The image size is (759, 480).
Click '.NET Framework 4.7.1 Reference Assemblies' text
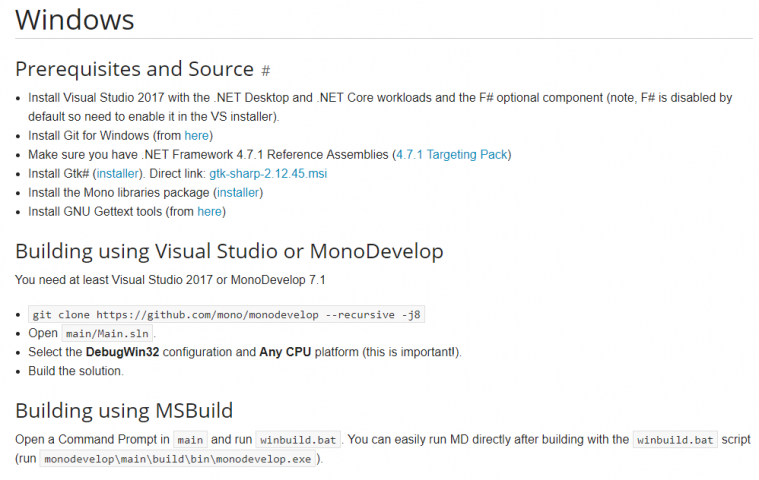coord(265,154)
